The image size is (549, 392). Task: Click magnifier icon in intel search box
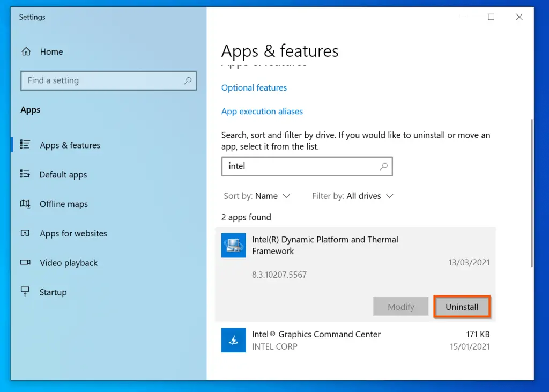click(x=383, y=166)
